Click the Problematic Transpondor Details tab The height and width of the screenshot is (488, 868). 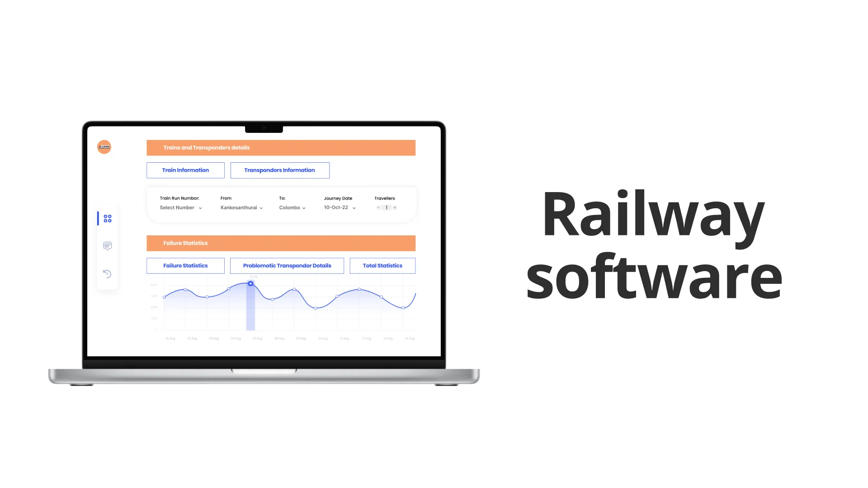click(x=287, y=265)
